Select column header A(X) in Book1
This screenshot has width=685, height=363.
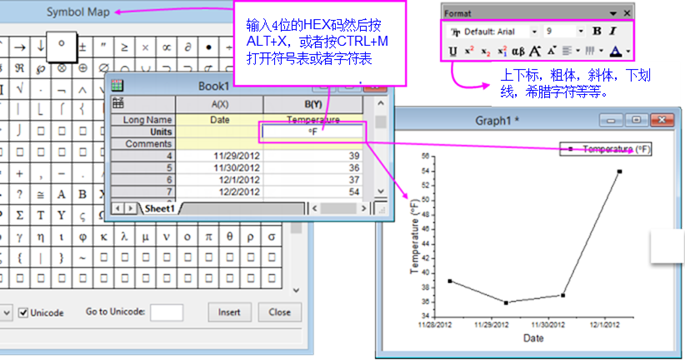coord(219,104)
